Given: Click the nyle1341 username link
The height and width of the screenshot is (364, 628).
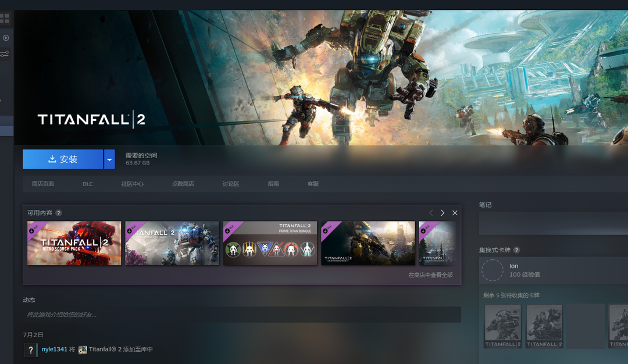Looking at the screenshot, I should coord(55,349).
